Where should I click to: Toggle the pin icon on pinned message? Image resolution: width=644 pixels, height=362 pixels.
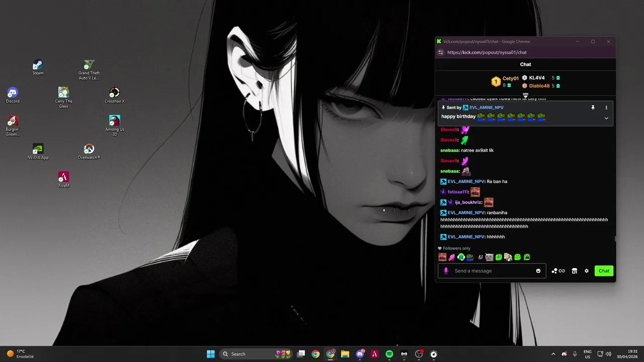point(593,108)
